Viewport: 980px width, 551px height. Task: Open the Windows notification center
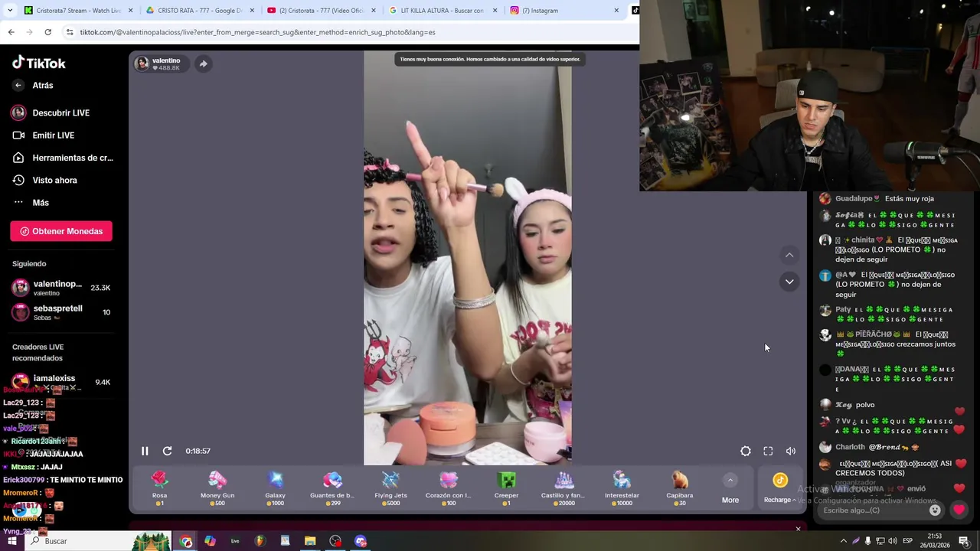964,541
